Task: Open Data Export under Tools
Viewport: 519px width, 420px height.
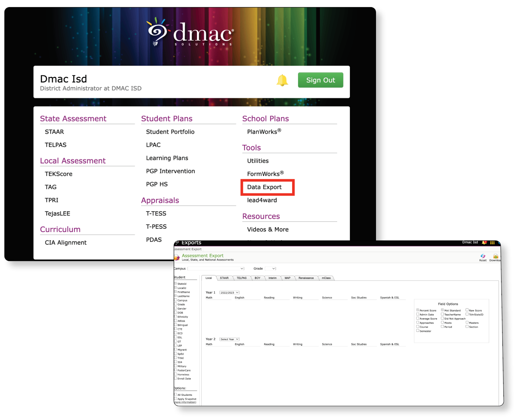Action: 264,187
